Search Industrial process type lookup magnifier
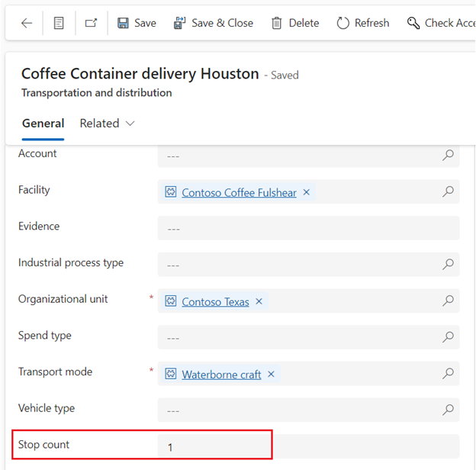The height and width of the screenshot is (470, 476). click(x=448, y=265)
